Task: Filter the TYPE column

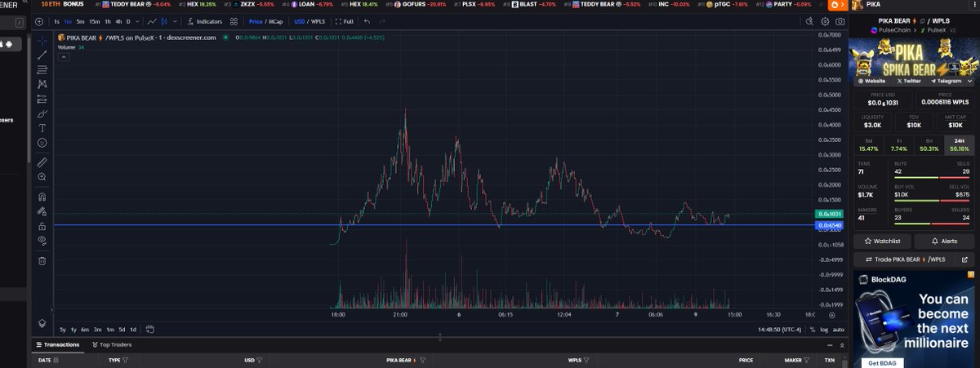Action: tap(127, 360)
